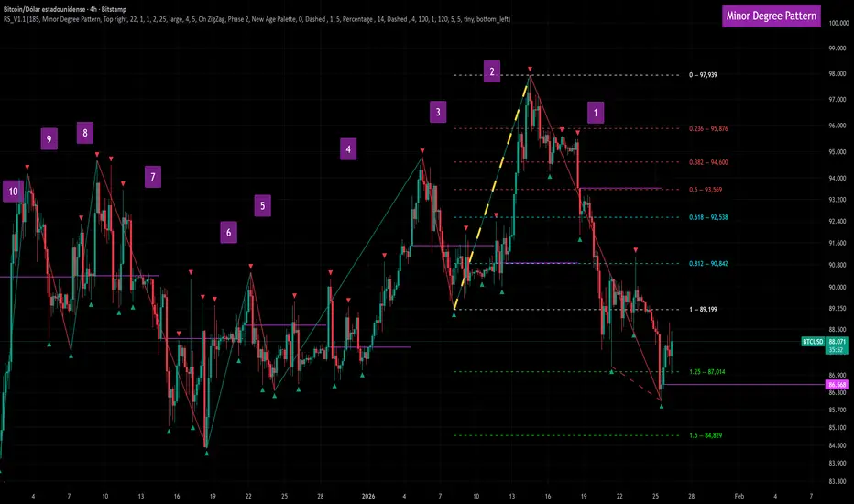Click the Minor Degree Pattern label

(772, 16)
